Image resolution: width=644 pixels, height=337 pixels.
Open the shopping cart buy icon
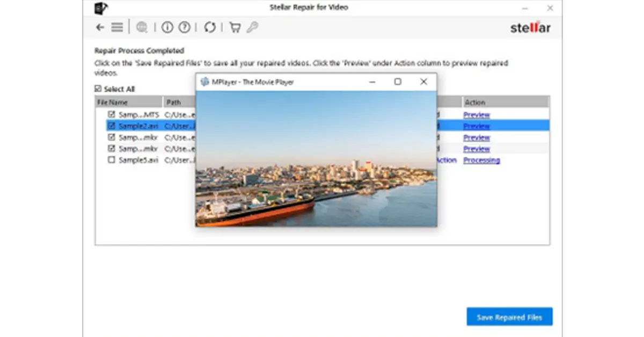235,27
